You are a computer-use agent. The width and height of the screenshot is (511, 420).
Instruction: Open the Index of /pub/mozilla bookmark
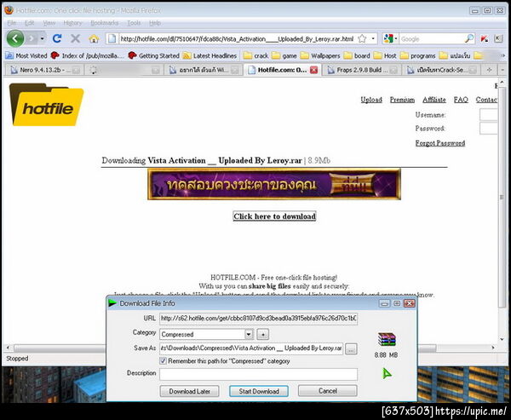[88, 55]
